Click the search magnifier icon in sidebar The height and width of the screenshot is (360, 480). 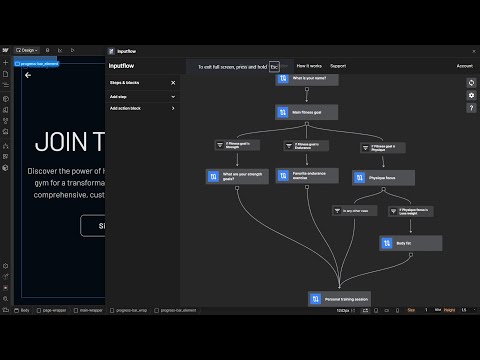(5, 299)
